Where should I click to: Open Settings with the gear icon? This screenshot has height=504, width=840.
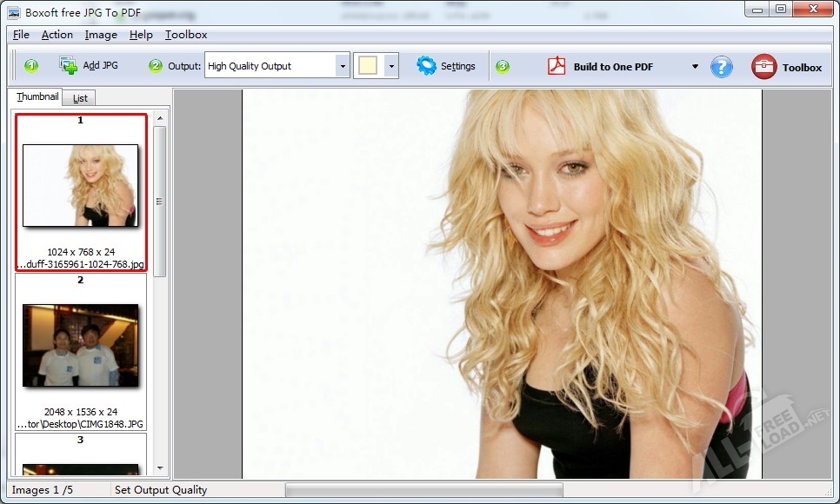(x=426, y=66)
